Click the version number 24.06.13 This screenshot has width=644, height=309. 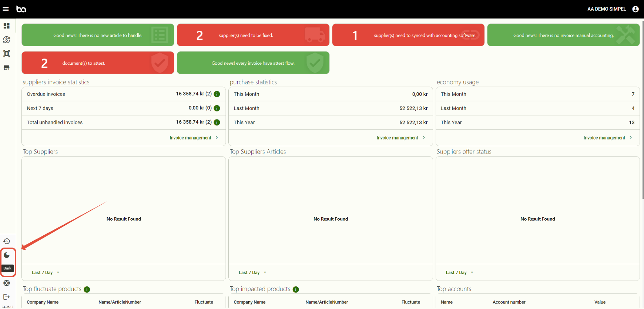point(7,307)
